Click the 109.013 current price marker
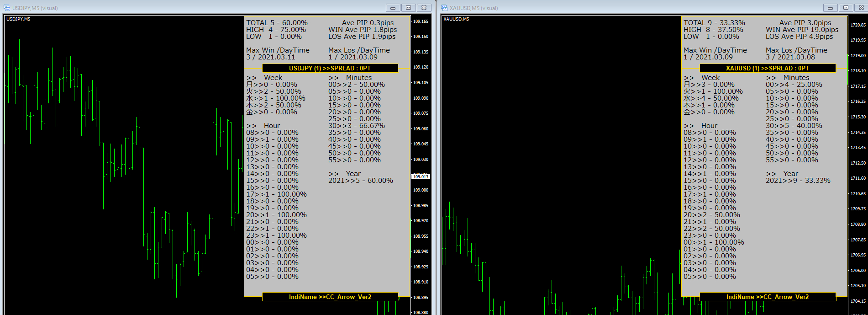This screenshot has width=868, height=315. pos(421,176)
